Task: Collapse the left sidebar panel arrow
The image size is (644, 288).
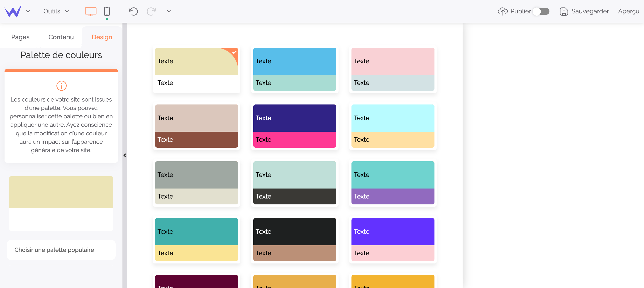Action: tap(125, 155)
